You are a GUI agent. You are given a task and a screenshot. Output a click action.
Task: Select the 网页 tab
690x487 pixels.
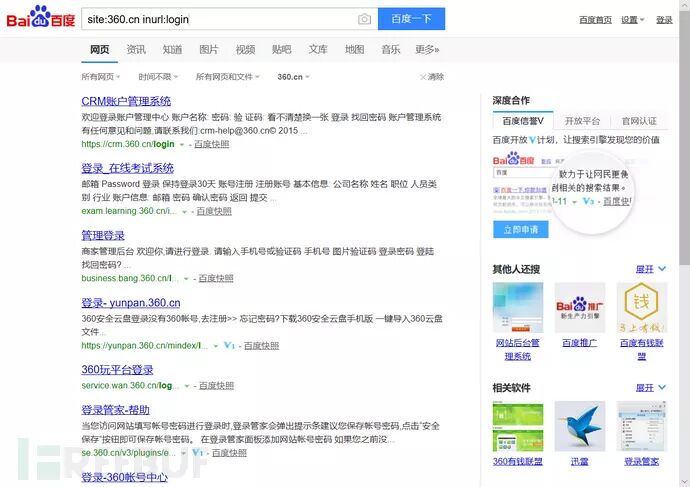pyautogui.click(x=99, y=50)
